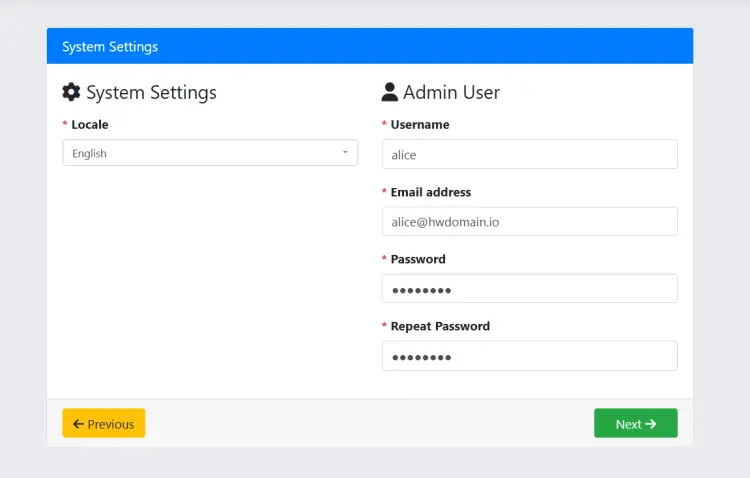Focus the Repeat Password field

(529, 356)
